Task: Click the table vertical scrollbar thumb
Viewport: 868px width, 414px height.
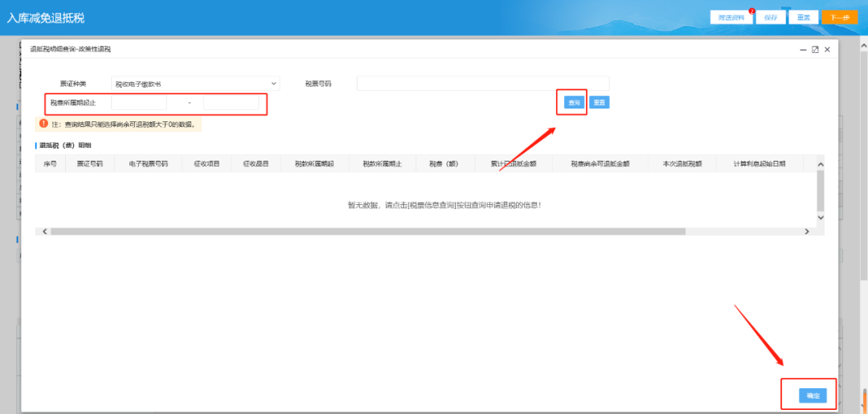Action: click(821, 190)
